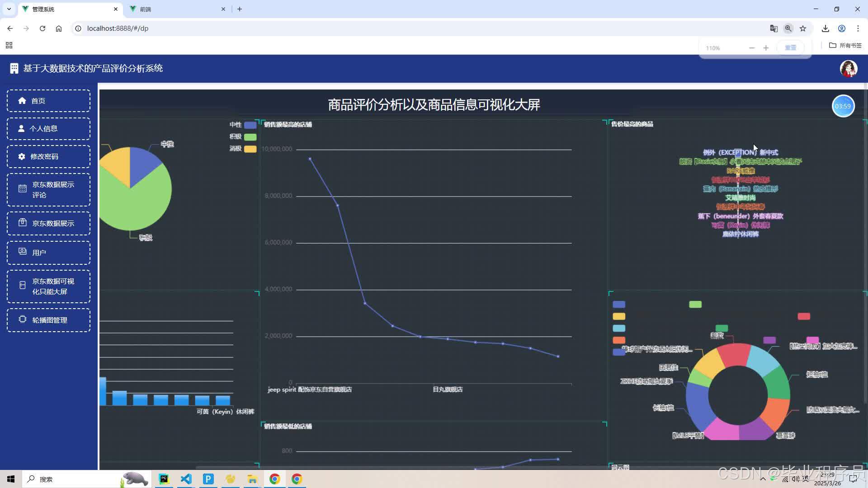The image size is (868, 488).
Task: Open the user avatar in the header
Action: pyautogui.click(x=849, y=69)
